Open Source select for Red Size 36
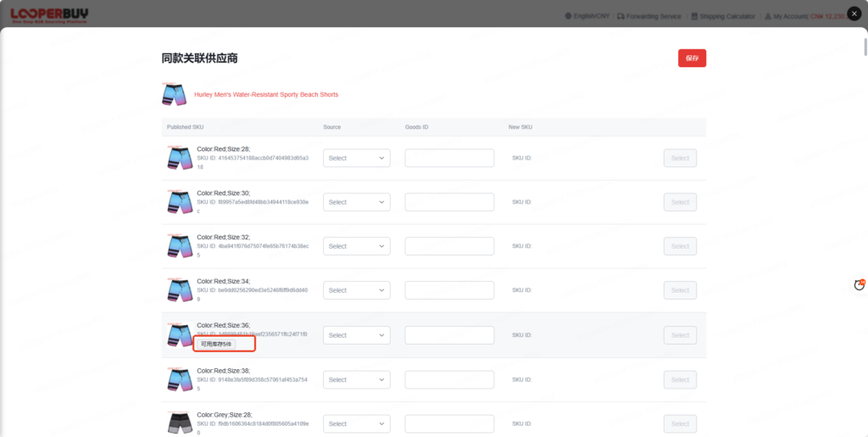The image size is (868, 437). (356, 335)
